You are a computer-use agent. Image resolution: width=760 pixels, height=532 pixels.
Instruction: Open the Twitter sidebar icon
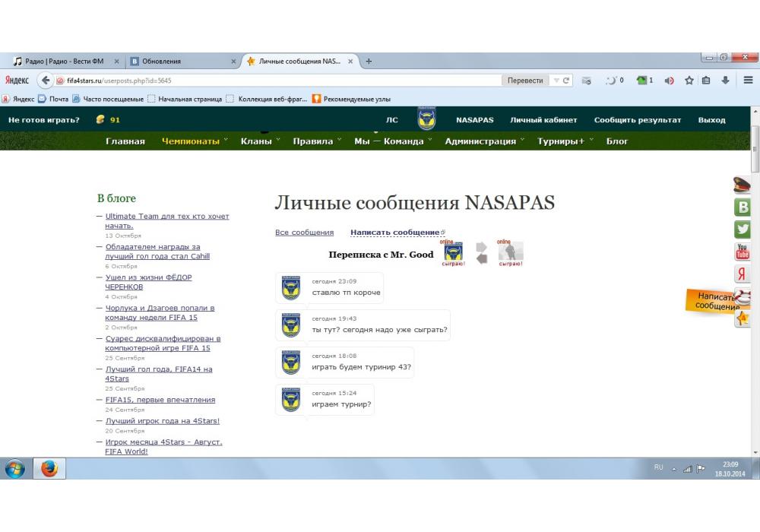point(742,229)
